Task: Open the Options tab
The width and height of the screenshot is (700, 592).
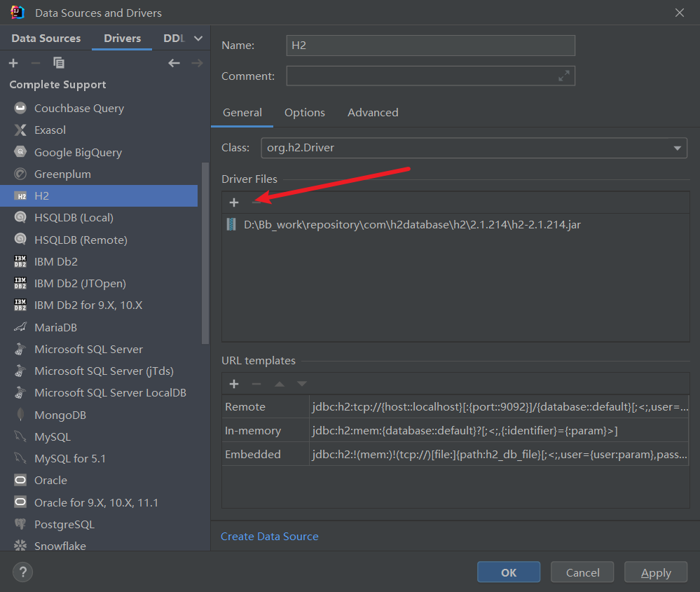Action: click(x=305, y=113)
